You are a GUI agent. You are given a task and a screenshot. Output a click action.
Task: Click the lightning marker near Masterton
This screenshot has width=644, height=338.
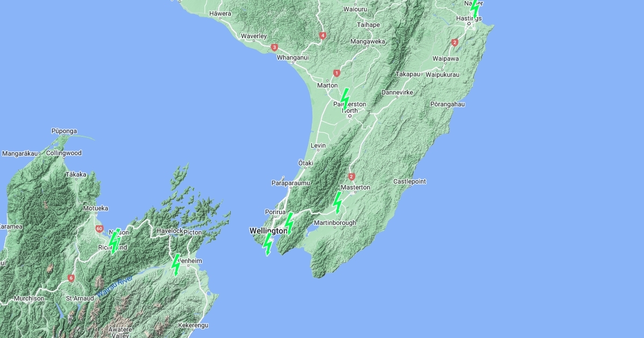tap(337, 202)
